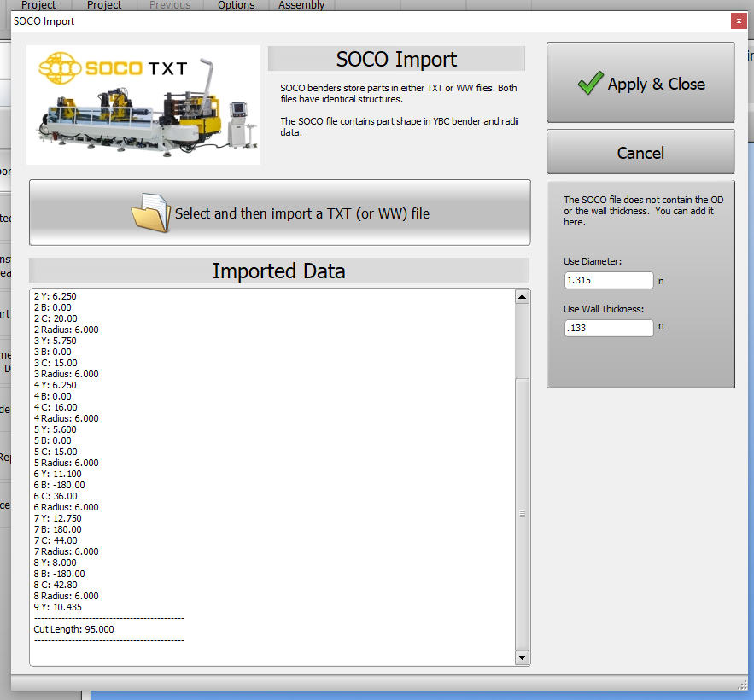The height and width of the screenshot is (700, 754).
Task: Click the '8 B: -180.00' line
Action: click(x=59, y=574)
